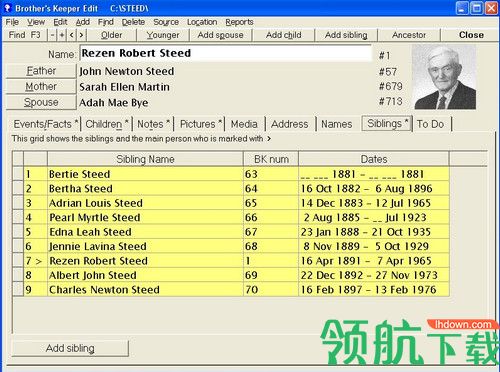Open the Delete menu
Image resolution: width=500 pixels, height=372 pixels.
(133, 22)
